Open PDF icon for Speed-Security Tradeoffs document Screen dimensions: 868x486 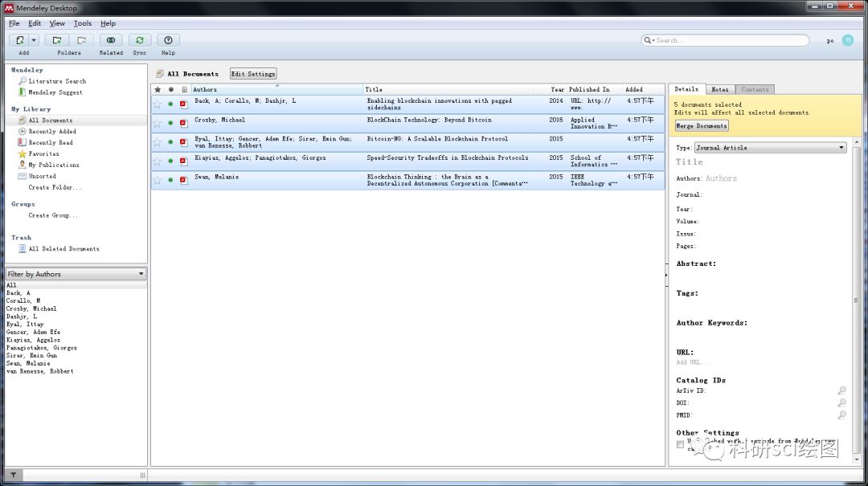(184, 161)
